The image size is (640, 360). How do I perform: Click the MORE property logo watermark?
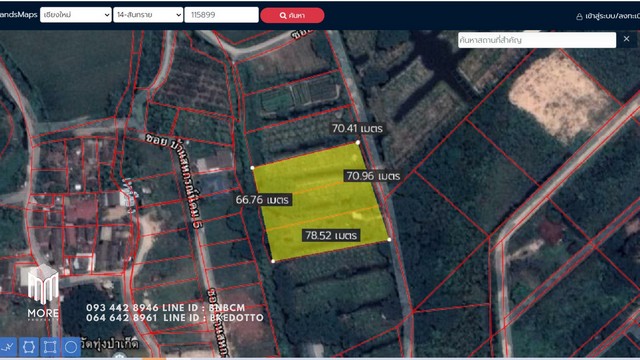point(43,291)
